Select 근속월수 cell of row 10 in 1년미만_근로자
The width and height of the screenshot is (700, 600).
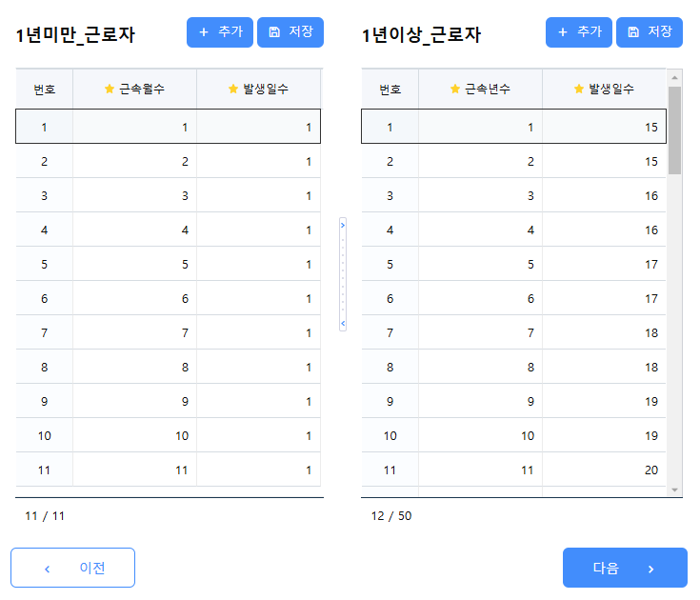[134, 435]
